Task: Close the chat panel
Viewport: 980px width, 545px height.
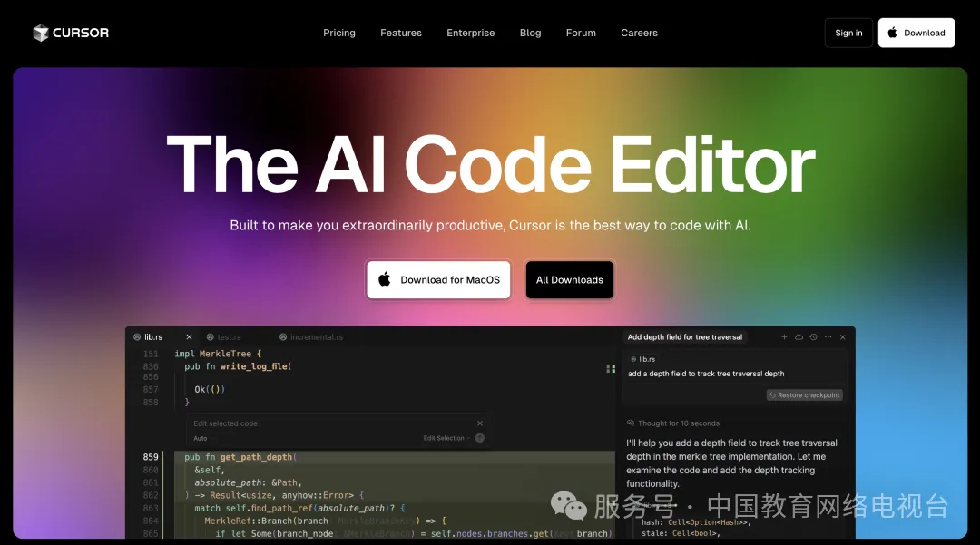Action: click(x=842, y=337)
